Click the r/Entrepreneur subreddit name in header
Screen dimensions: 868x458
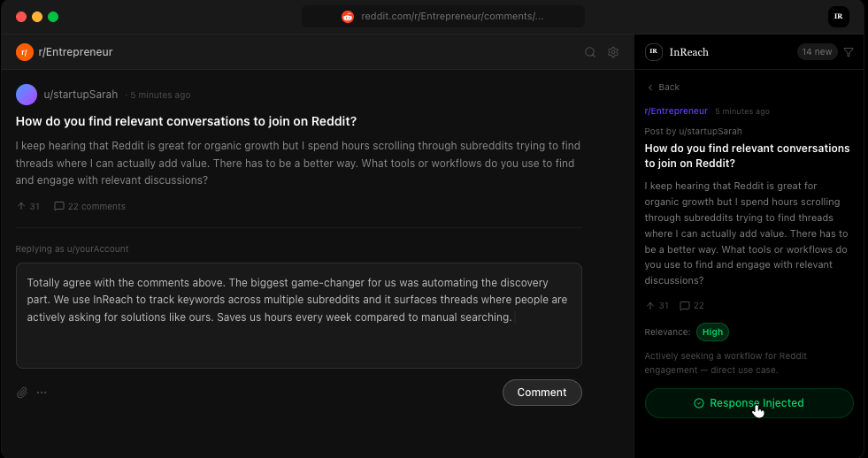coord(76,52)
